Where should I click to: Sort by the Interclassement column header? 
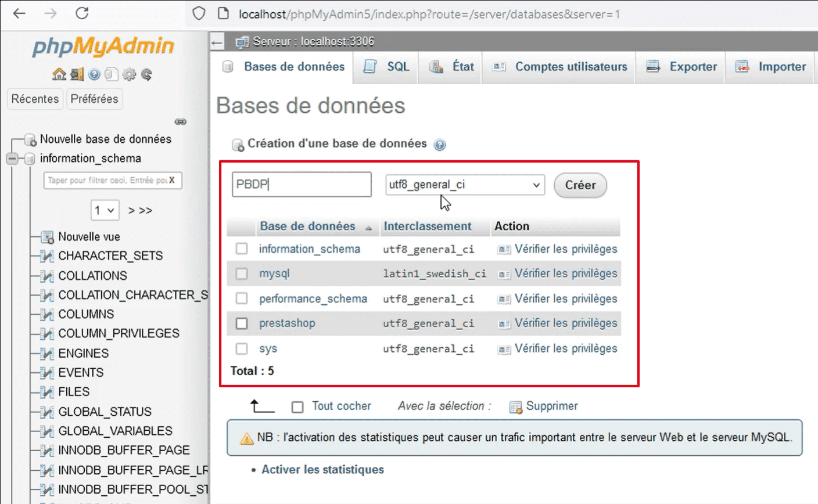pyautogui.click(x=428, y=226)
